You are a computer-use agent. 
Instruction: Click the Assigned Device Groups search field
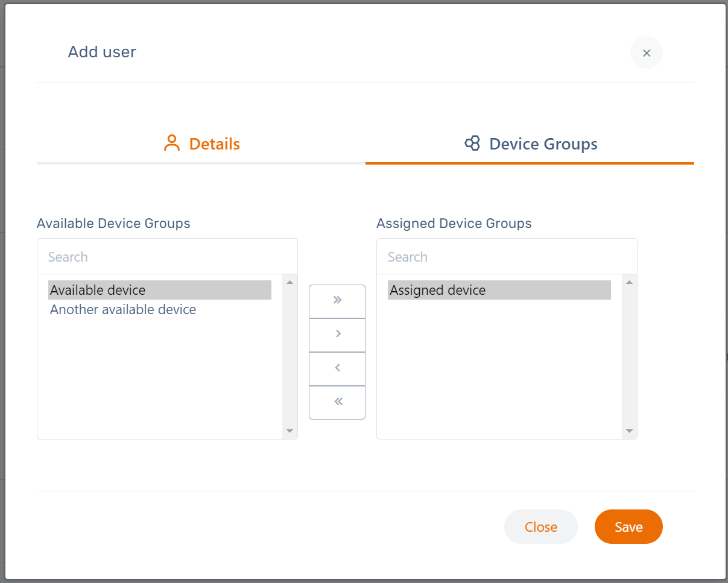tap(507, 256)
